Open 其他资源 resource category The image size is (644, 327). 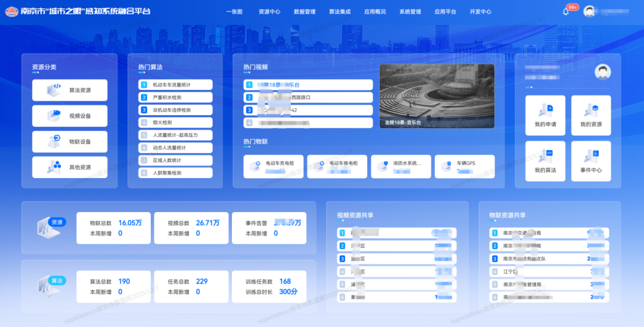(x=70, y=167)
